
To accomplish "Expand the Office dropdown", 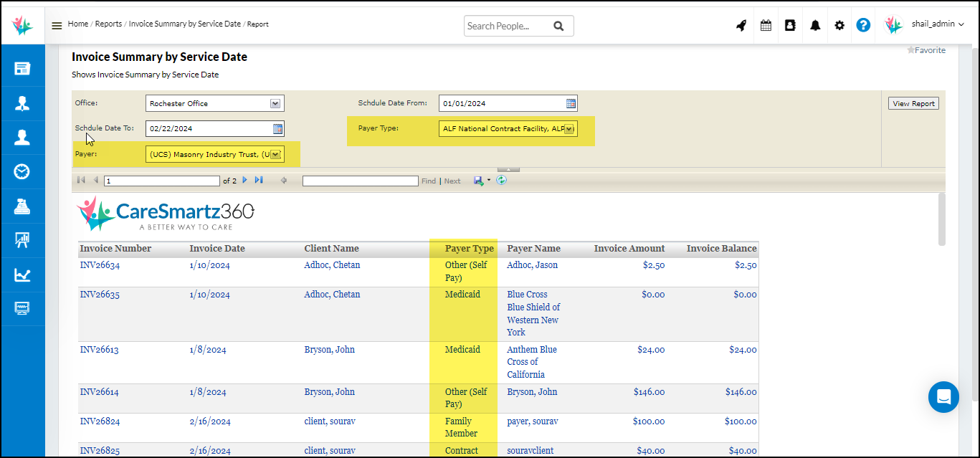I will coord(275,103).
